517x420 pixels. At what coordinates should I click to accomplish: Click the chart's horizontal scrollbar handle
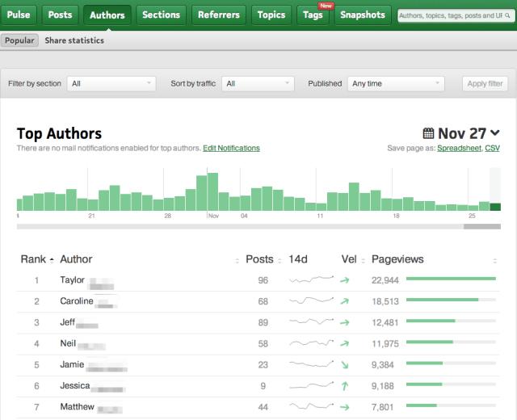482,226
